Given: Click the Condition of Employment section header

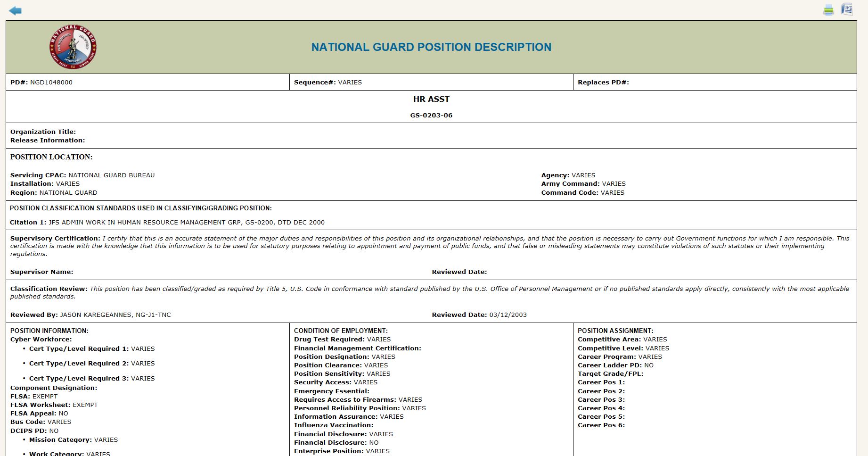Looking at the screenshot, I should [x=341, y=331].
